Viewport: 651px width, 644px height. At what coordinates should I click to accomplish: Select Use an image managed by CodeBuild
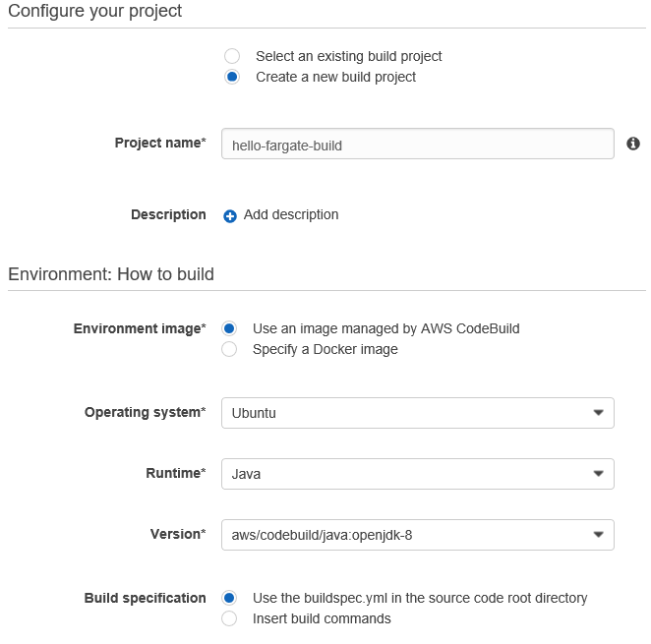[229, 328]
